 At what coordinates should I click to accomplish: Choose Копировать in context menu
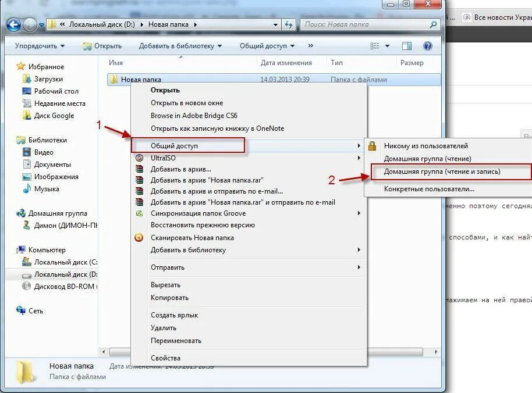(169, 298)
